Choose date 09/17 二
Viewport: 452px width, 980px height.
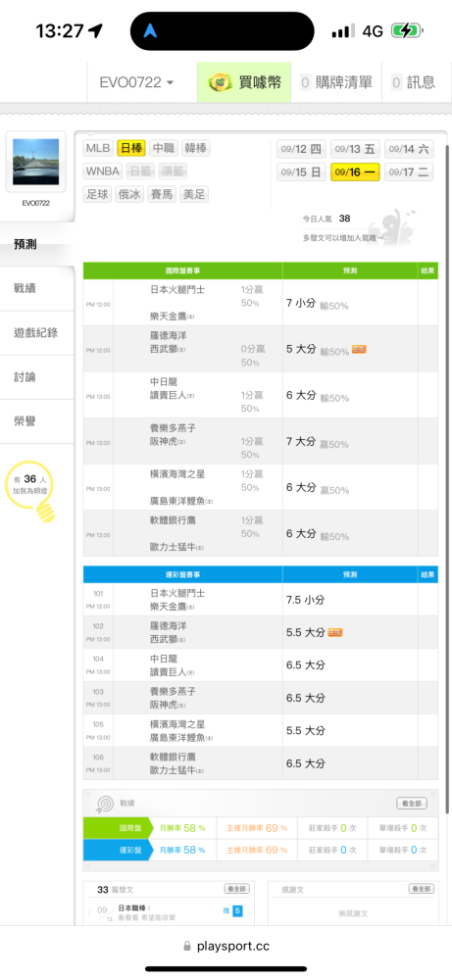click(409, 171)
